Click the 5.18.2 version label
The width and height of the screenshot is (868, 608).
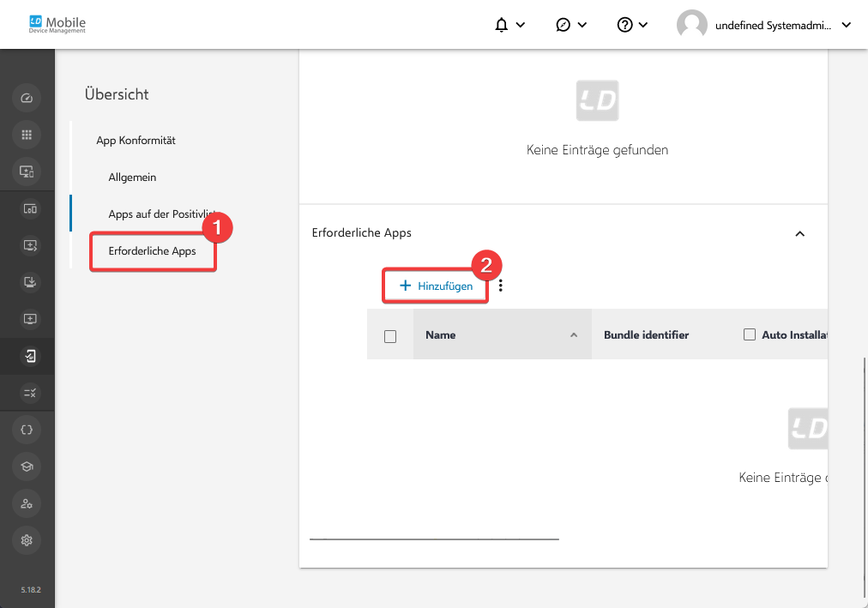tap(31, 590)
